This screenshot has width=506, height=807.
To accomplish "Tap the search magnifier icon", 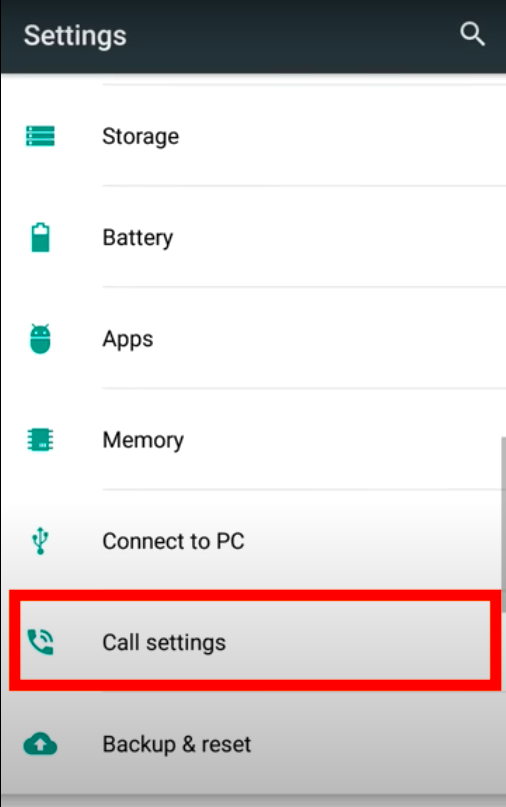I will pyautogui.click(x=472, y=34).
